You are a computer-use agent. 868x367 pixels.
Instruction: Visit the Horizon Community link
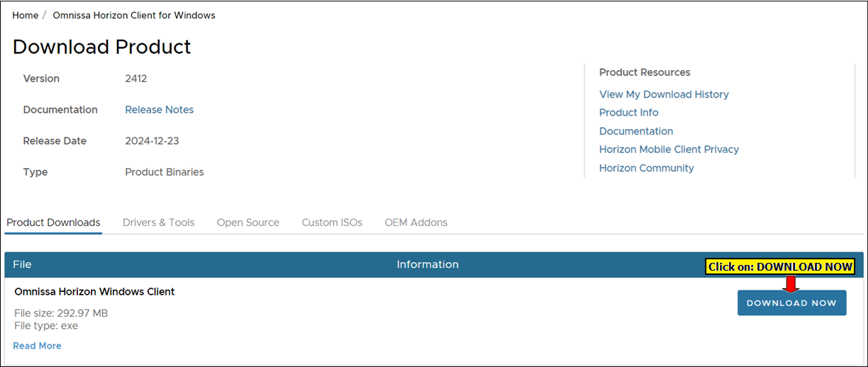(647, 168)
